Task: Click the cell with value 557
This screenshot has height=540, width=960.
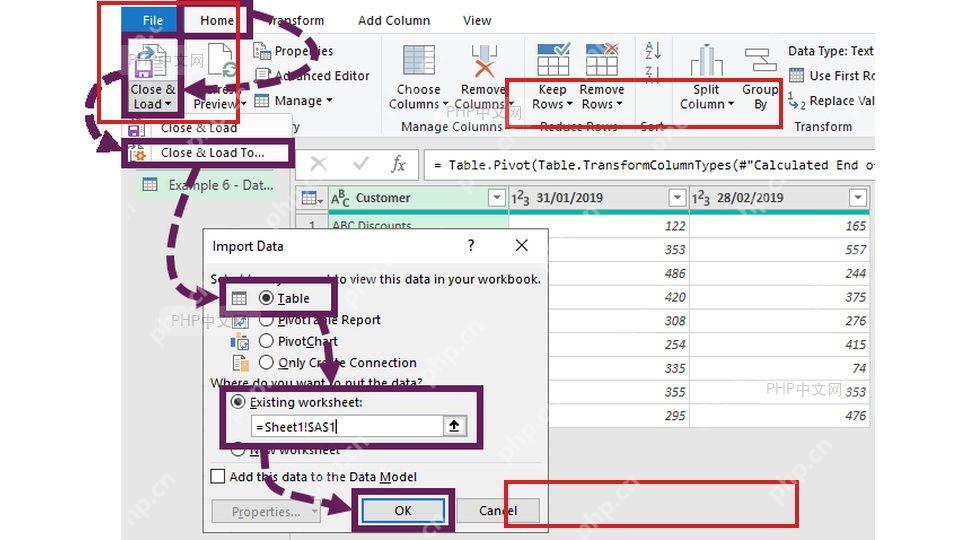Action: (779, 250)
